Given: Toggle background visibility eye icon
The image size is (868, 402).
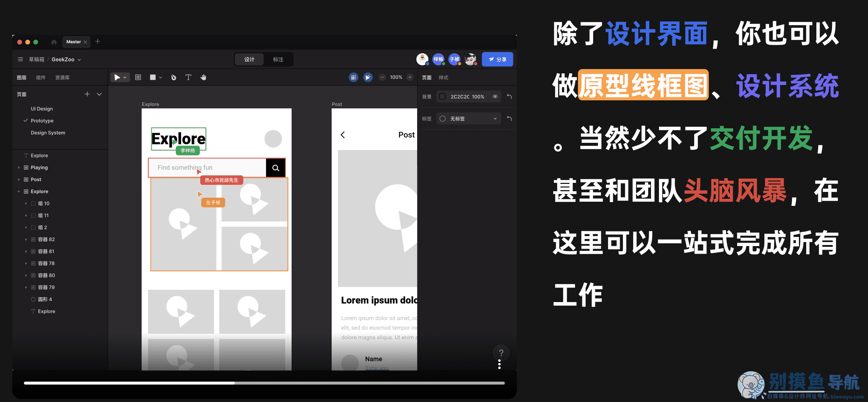Looking at the screenshot, I should (495, 97).
